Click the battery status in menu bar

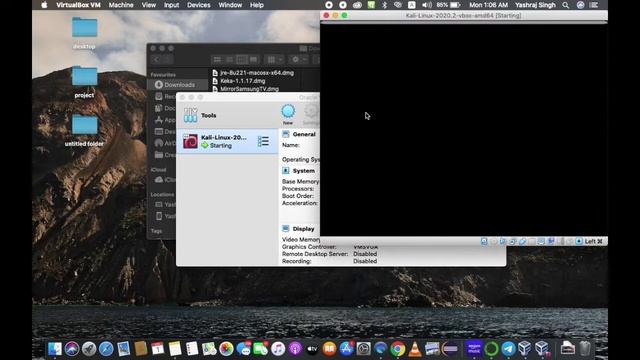(x=448, y=5)
